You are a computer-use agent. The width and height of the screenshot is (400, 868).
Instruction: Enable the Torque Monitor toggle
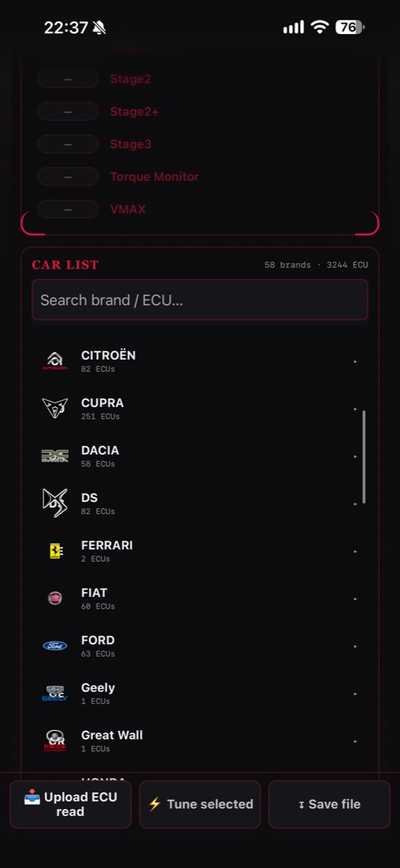(x=68, y=177)
